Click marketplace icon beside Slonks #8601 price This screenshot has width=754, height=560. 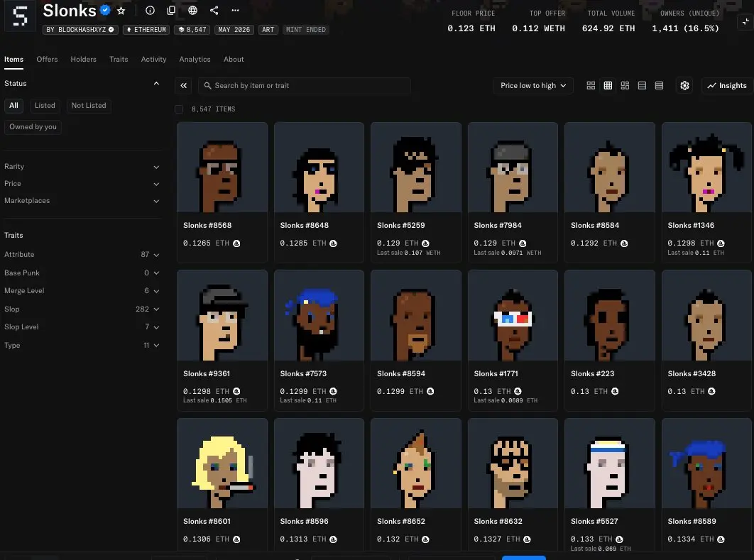click(x=236, y=539)
